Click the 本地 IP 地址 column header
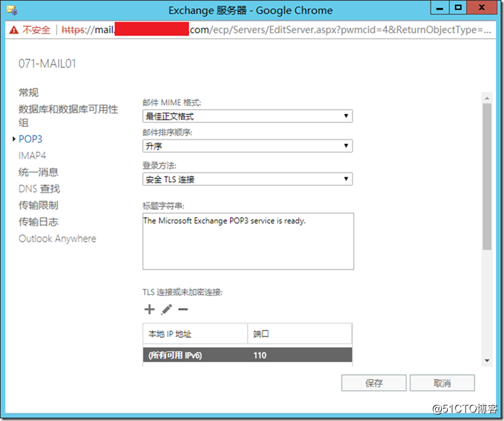504x421 pixels. coord(195,334)
